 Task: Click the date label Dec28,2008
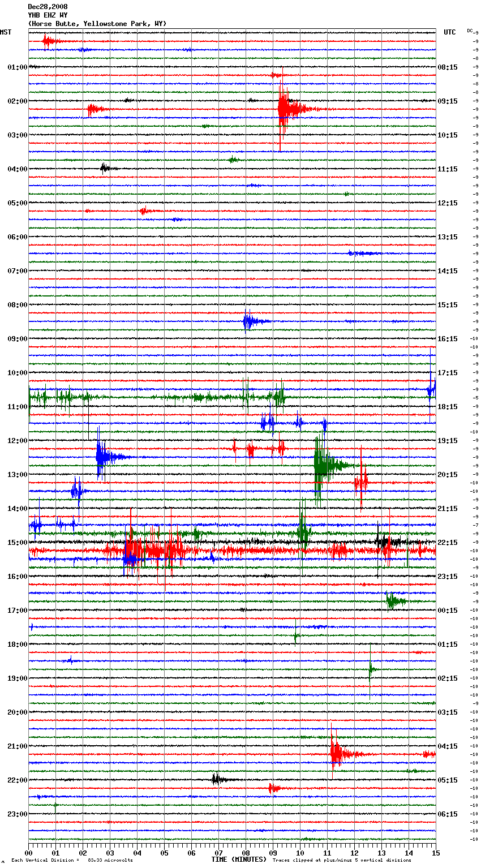pyautogui.click(x=48, y=7)
